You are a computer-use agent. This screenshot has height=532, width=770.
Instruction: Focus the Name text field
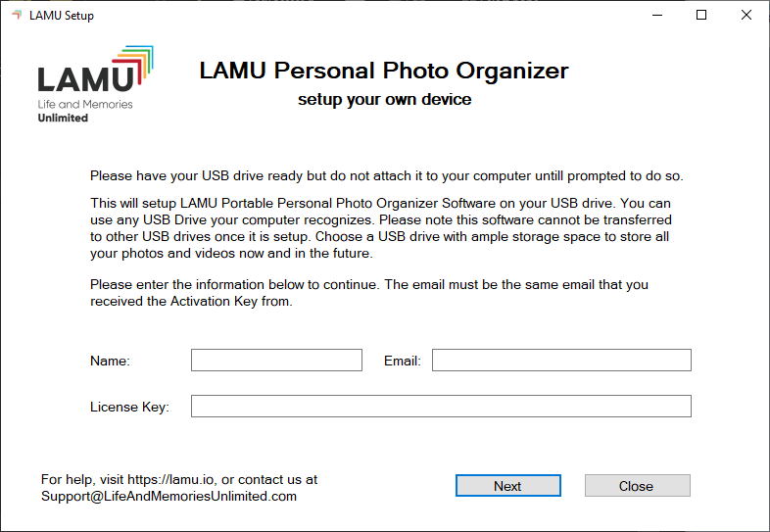click(276, 361)
